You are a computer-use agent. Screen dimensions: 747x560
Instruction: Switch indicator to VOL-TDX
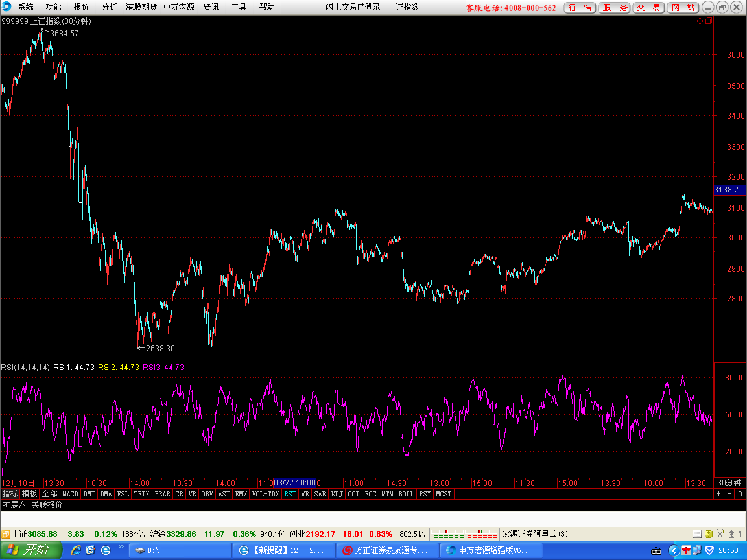265,494
